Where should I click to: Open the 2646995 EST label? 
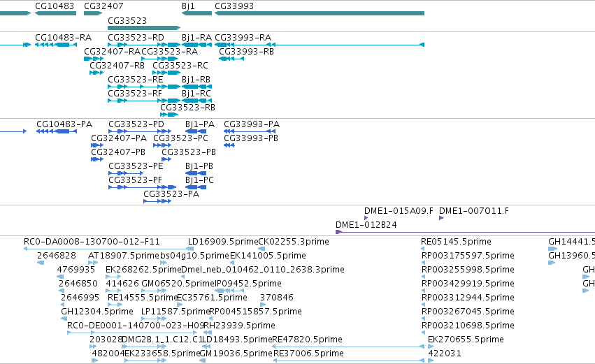80,298
